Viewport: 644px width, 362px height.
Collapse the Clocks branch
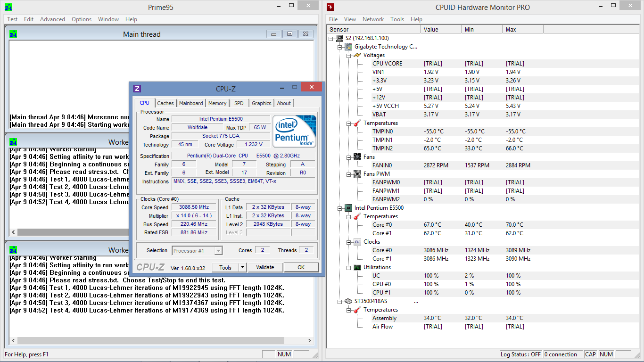pyautogui.click(x=349, y=242)
